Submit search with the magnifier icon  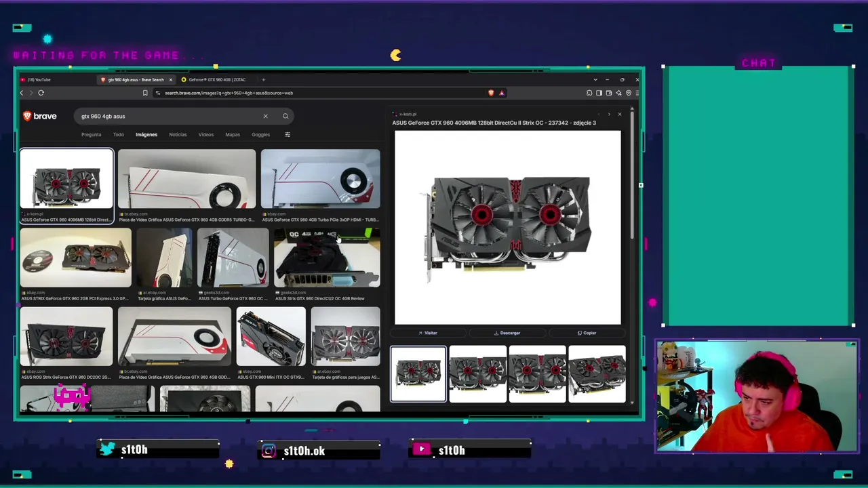click(285, 116)
